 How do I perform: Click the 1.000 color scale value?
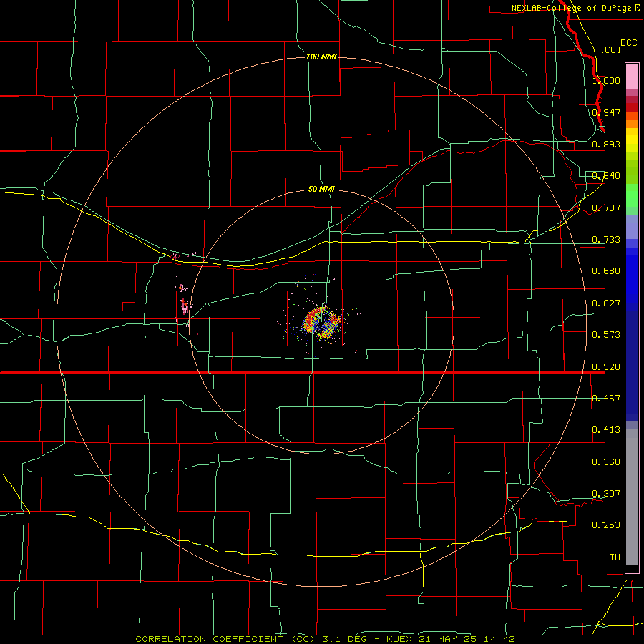606,80
